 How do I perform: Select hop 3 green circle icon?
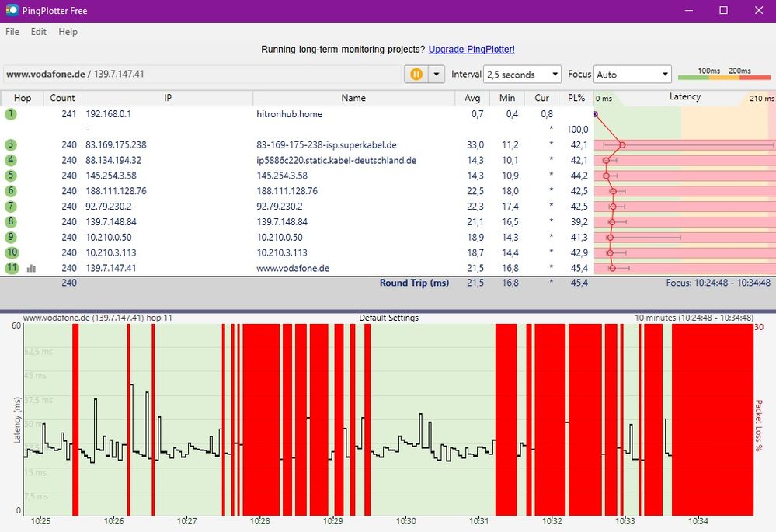11,144
